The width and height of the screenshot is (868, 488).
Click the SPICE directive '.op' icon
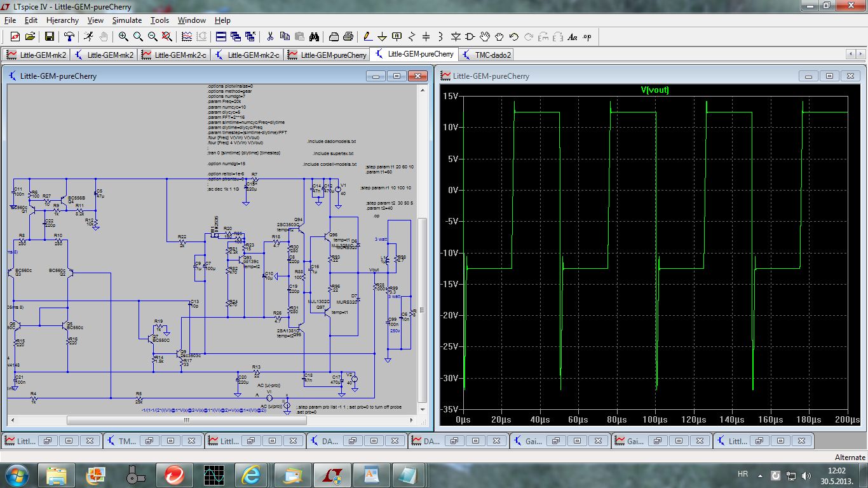[x=587, y=37]
